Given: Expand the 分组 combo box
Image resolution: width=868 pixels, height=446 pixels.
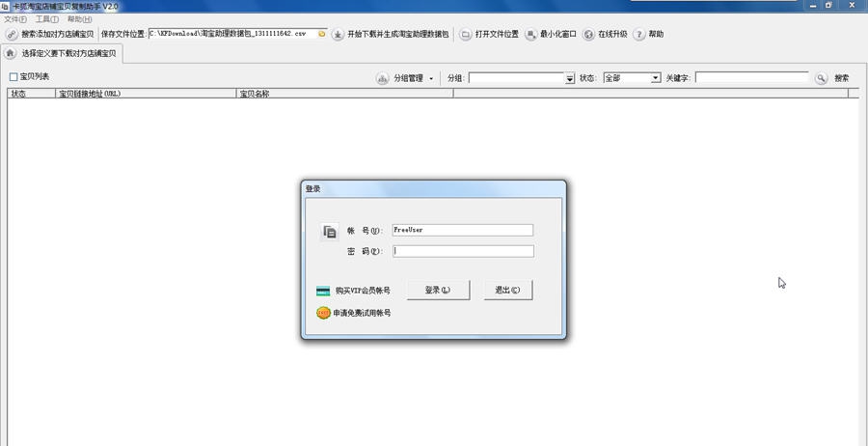Looking at the screenshot, I should click(570, 78).
